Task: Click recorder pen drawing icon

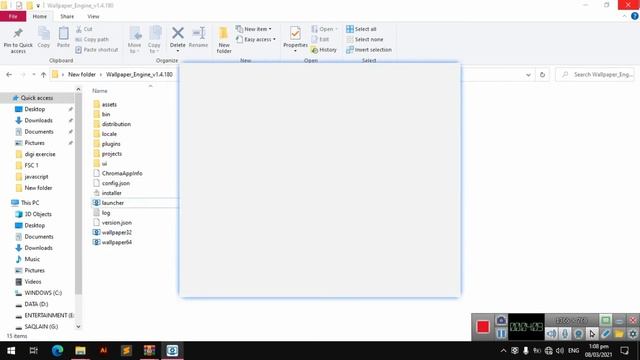Action: [x=605, y=333]
